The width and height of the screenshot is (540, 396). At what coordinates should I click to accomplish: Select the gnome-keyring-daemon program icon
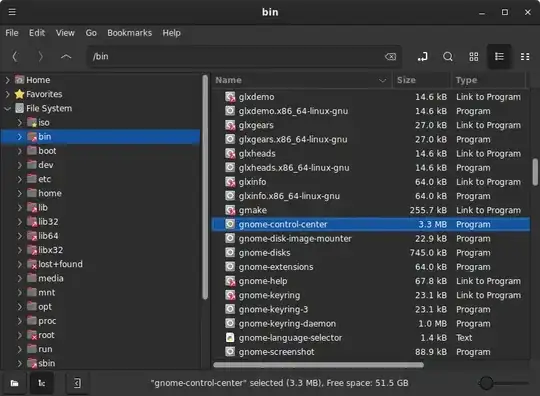point(230,323)
